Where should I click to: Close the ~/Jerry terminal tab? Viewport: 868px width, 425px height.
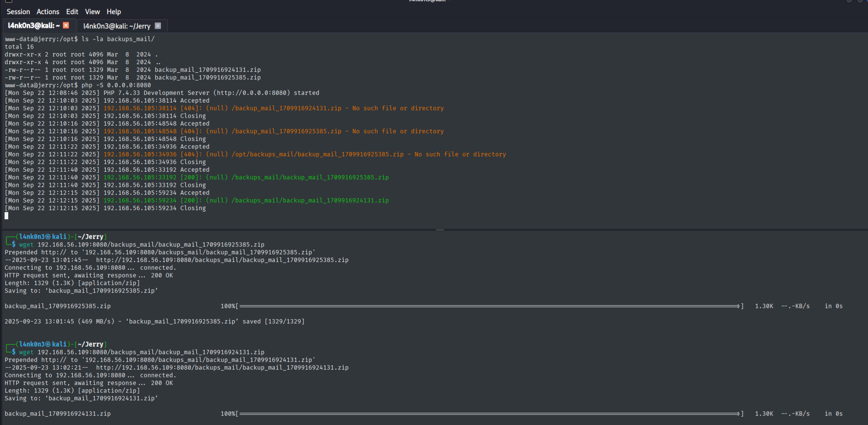click(158, 26)
